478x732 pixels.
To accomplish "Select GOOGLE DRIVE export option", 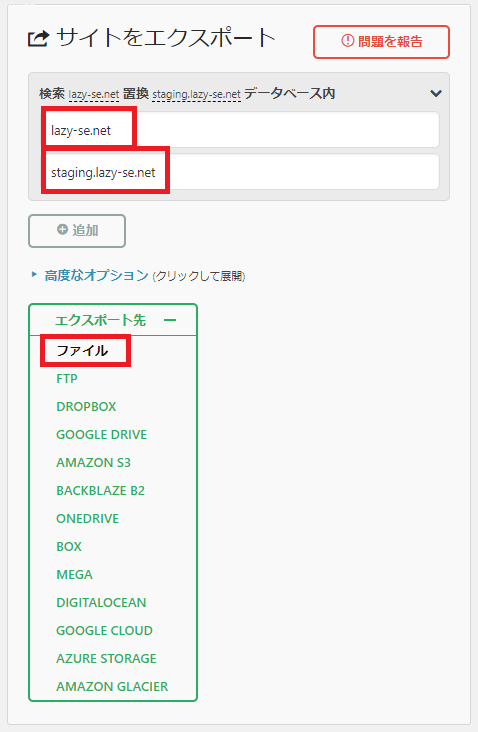I will 101,435.
